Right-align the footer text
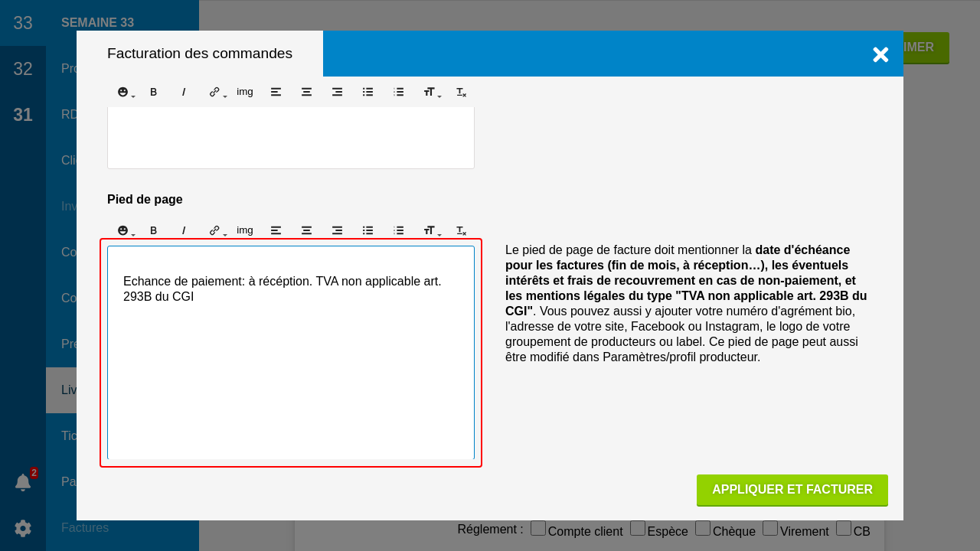 (x=337, y=230)
